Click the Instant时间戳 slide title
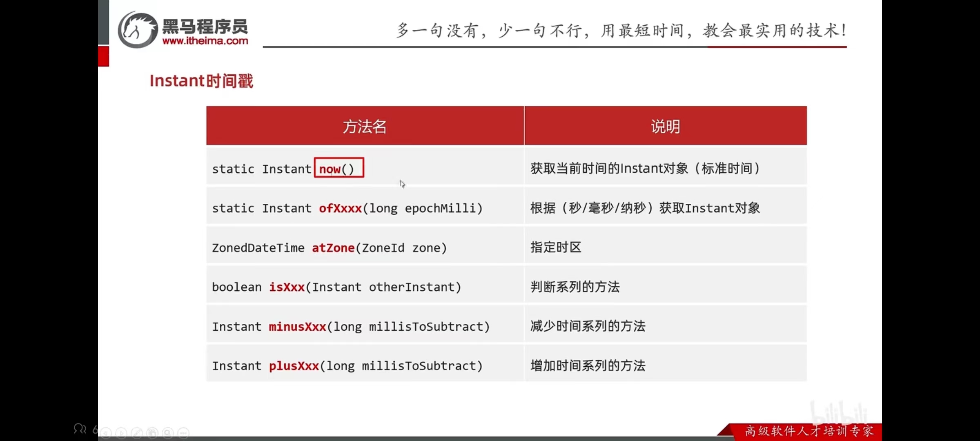980x441 pixels. point(201,81)
